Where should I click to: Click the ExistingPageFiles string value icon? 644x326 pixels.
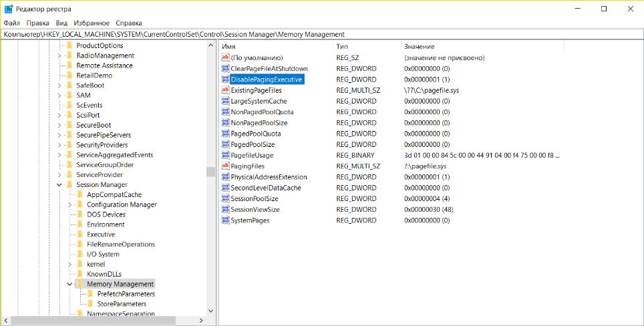(225, 90)
